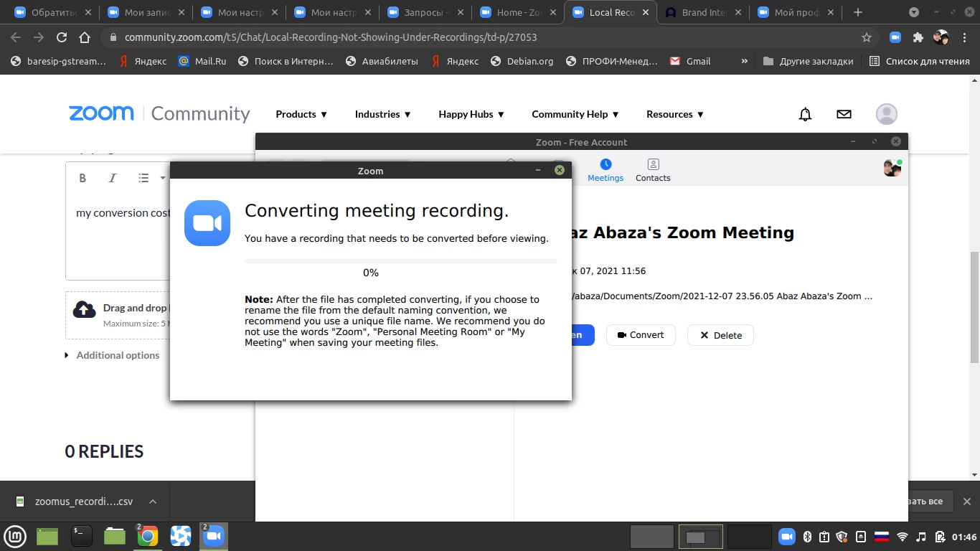Image resolution: width=980 pixels, height=551 pixels.
Task: Expand the Community Help menu
Action: tap(575, 114)
